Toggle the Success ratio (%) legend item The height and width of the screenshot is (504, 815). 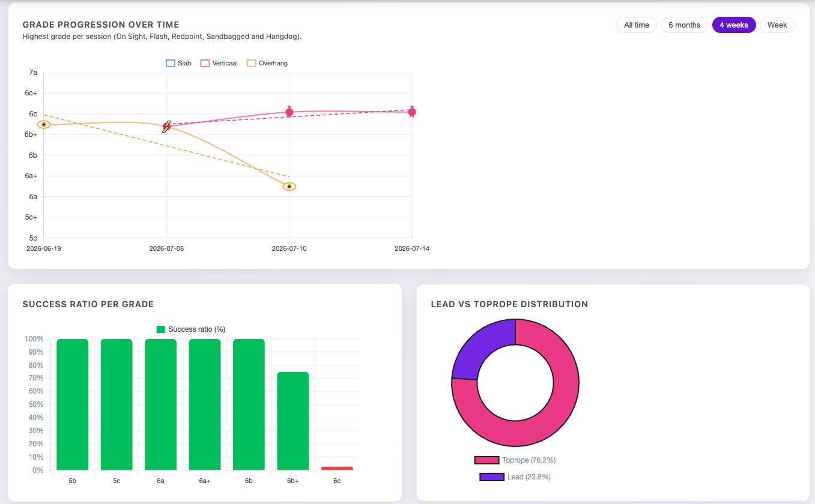pyautogui.click(x=191, y=329)
